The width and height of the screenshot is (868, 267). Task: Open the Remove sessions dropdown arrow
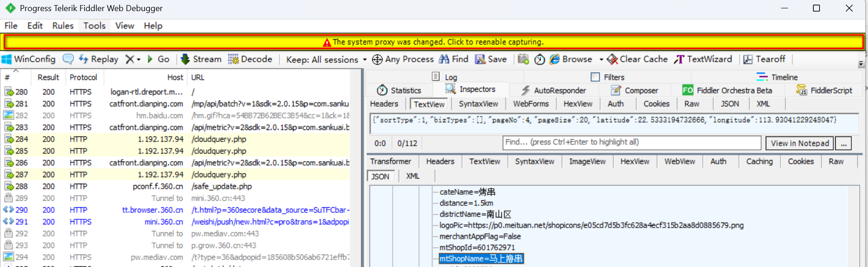pos(138,60)
